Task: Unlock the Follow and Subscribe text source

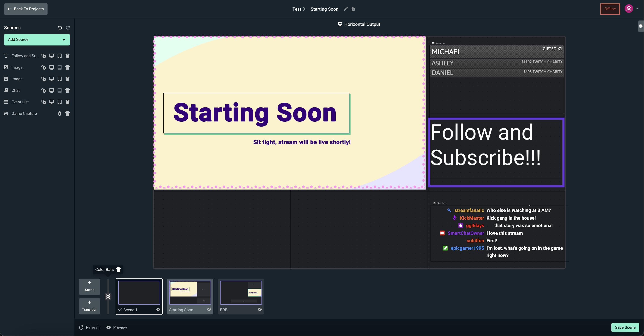Action: point(43,56)
